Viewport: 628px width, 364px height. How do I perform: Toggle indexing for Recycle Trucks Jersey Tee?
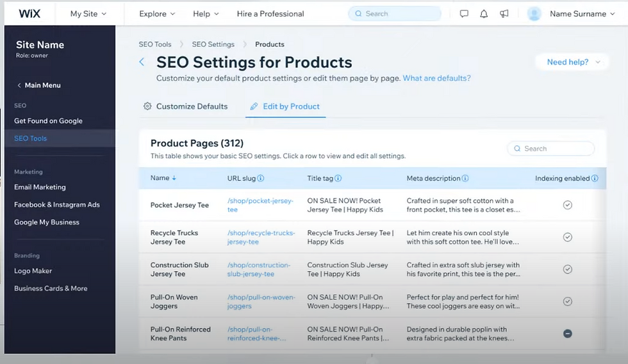pos(568,237)
